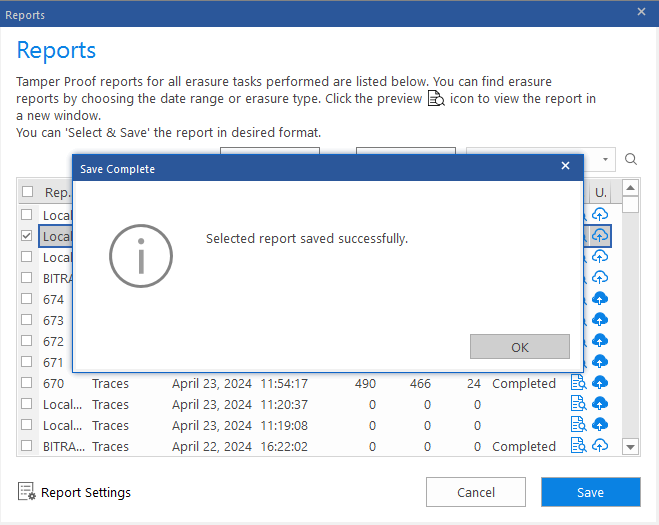The image size is (659, 525).
Task: Click the 'U.' column header
Action: point(601,193)
